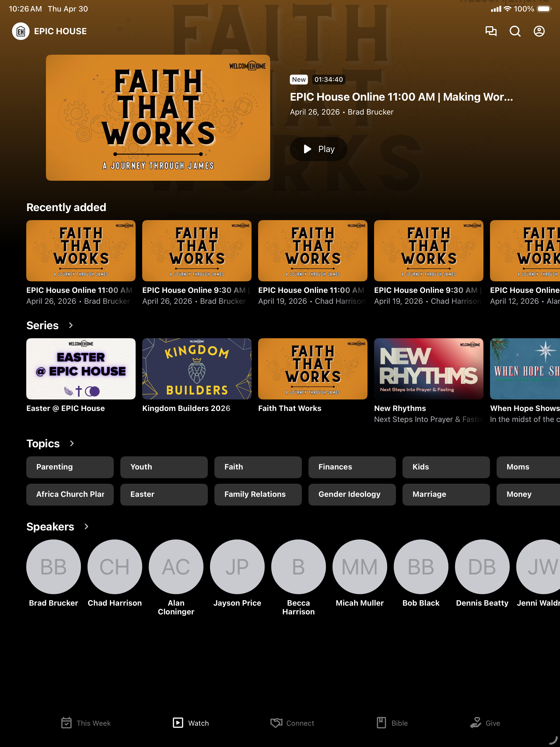
Task: Switch to the This Week tab
Action: pos(86,723)
